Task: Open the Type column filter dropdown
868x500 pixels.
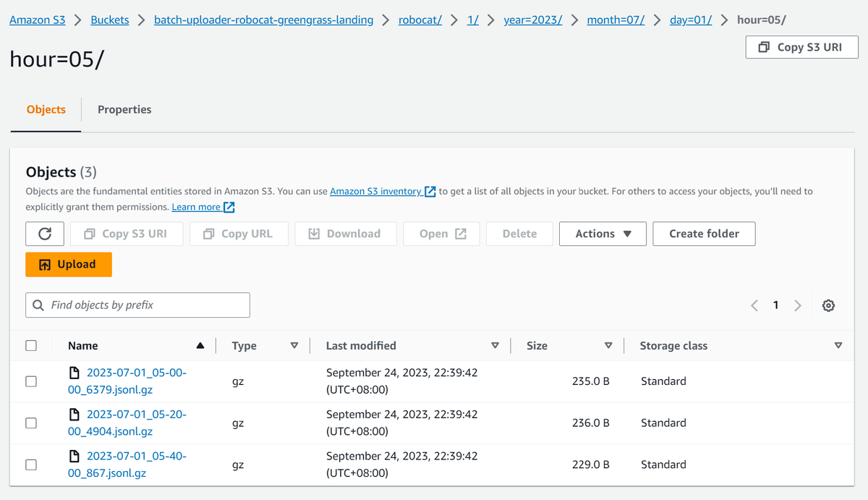Action: point(295,345)
